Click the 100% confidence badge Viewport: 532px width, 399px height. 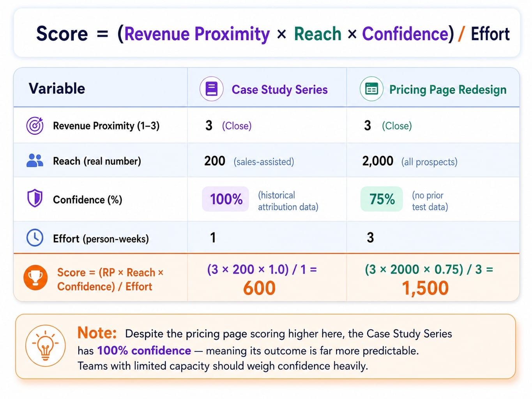point(226,199)
